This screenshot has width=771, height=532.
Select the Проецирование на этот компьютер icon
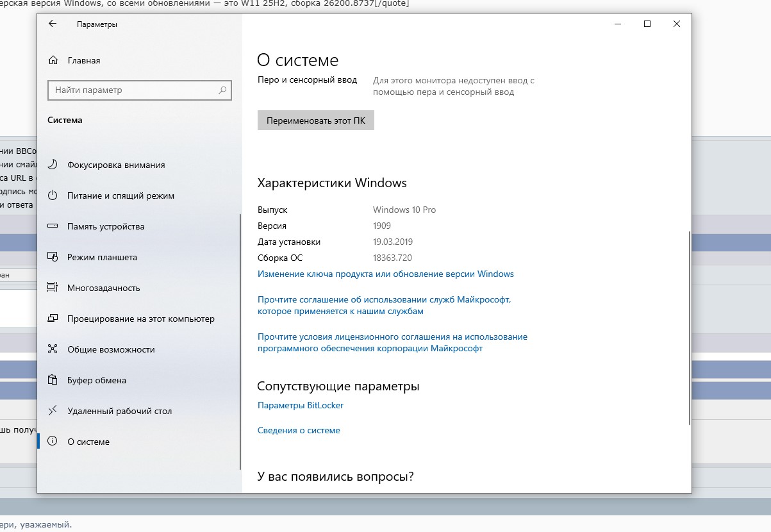(53, 319)
